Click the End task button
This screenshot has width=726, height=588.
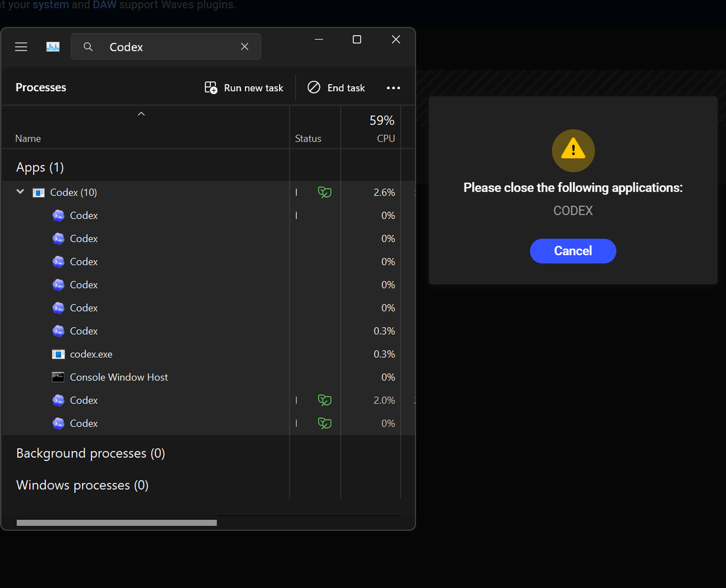[336, 88]
